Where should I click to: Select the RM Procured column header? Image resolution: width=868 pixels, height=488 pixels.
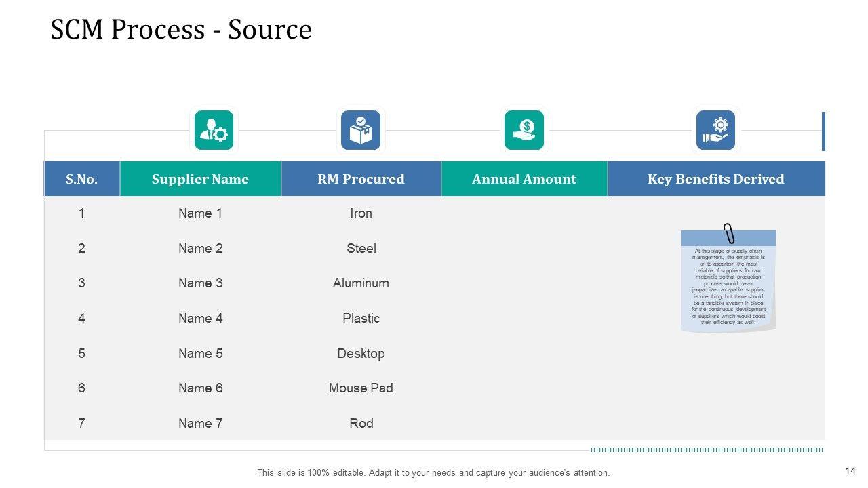[x=361, y=179]
